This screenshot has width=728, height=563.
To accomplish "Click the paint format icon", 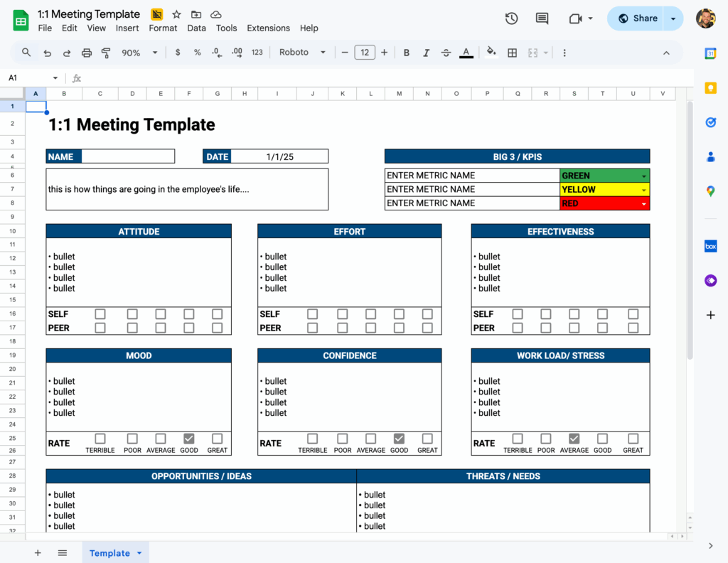I will click(106, 53).
